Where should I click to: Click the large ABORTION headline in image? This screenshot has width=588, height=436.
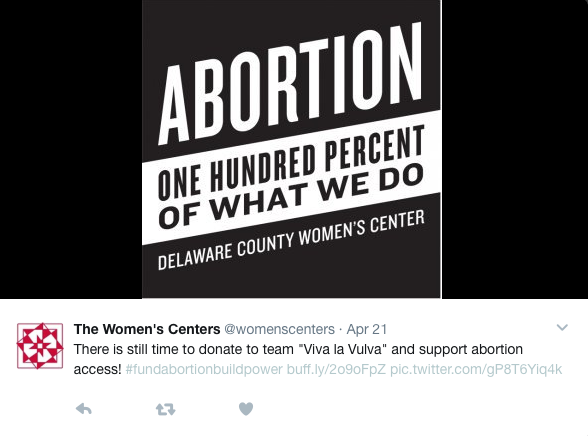pos(291,84)
